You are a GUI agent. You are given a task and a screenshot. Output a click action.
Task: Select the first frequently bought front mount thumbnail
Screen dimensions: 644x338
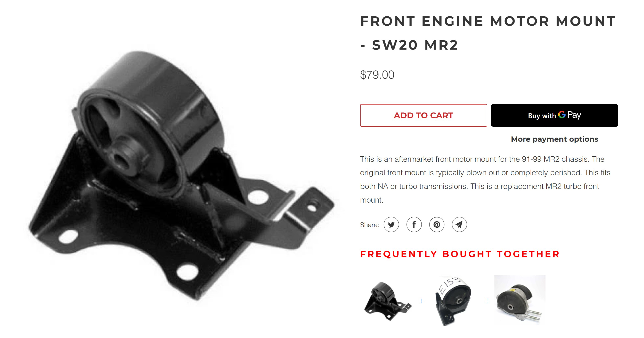(387, 301)
